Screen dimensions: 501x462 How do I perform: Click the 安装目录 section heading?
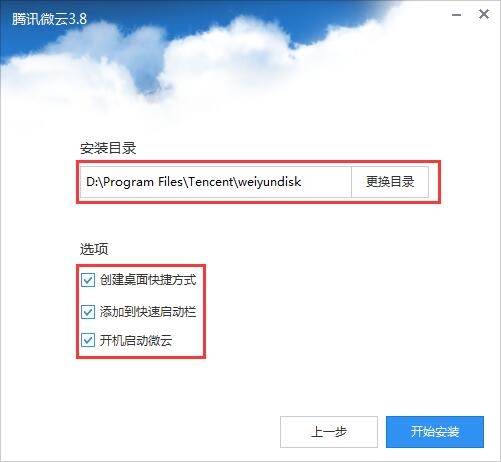[108, 148]
